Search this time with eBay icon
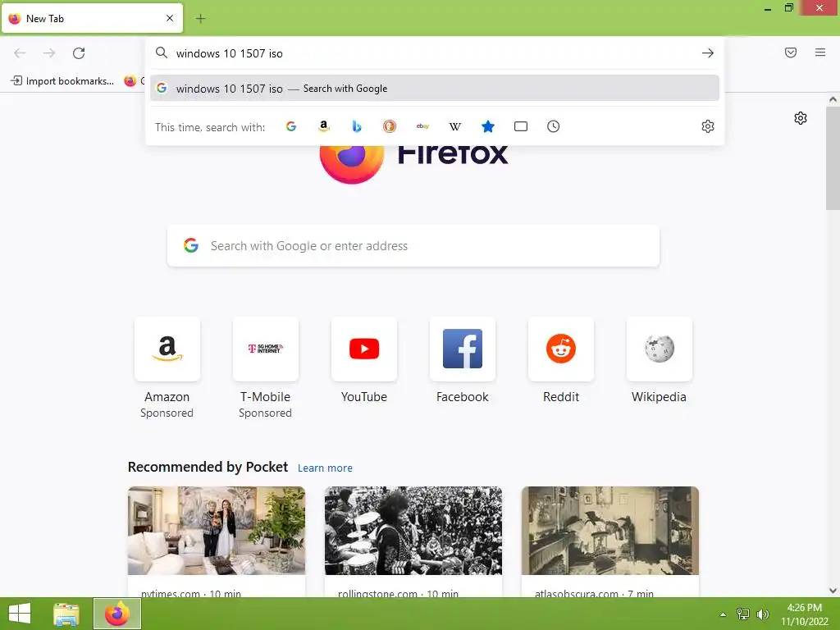 click(x=422, y=126)
